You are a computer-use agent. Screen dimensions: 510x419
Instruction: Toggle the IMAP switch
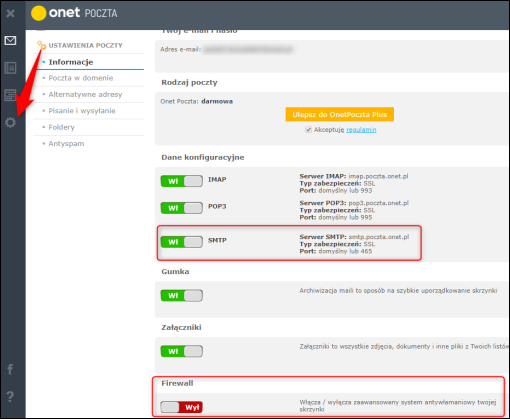point(182,181)
